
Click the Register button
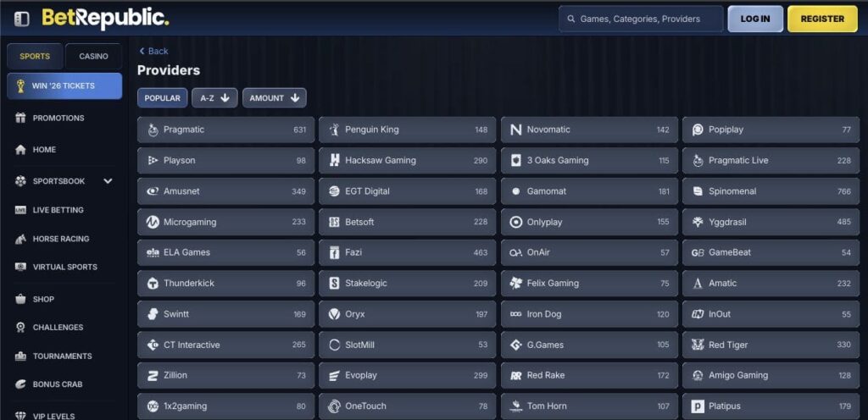coord(822,19)
